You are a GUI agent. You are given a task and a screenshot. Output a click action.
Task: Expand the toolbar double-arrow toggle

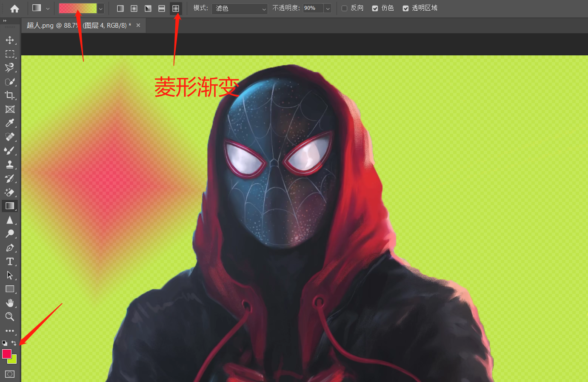tap(5, 20)
